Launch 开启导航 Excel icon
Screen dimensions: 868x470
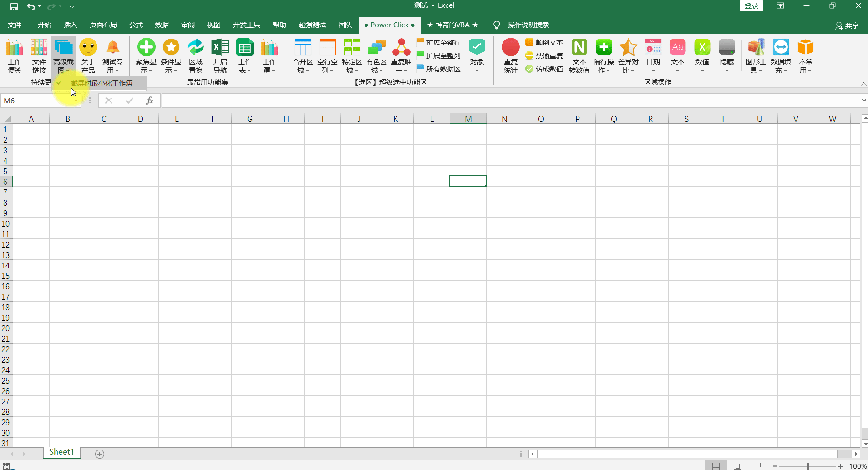tap(220, 56)
